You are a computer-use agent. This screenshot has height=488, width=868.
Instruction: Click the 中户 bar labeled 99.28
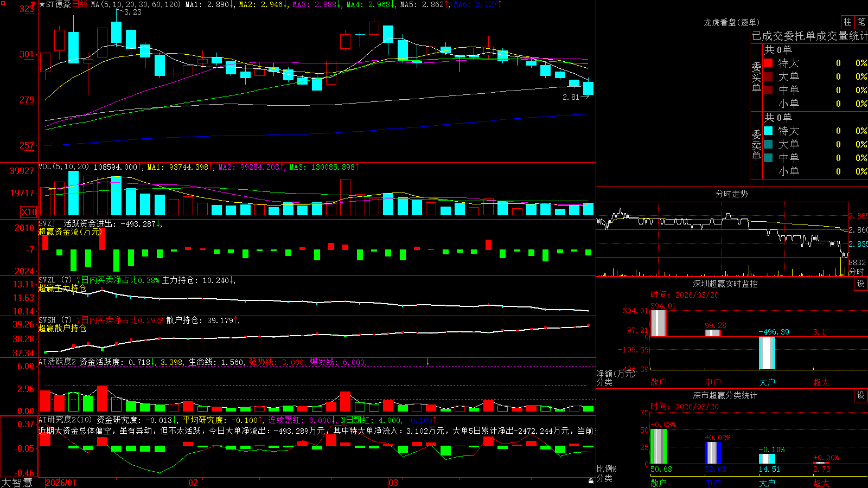click(x=713, y=333)
